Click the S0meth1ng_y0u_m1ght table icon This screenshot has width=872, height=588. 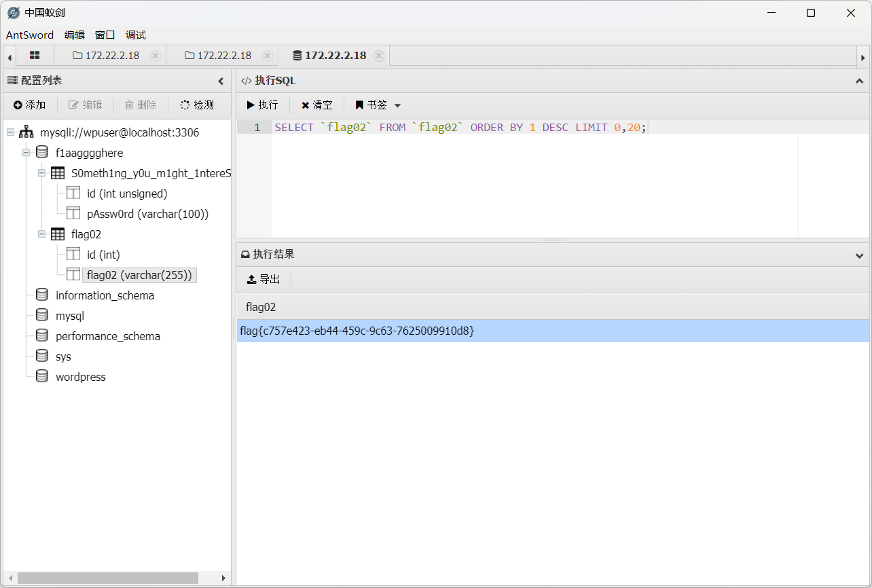(x=58, y=173)
